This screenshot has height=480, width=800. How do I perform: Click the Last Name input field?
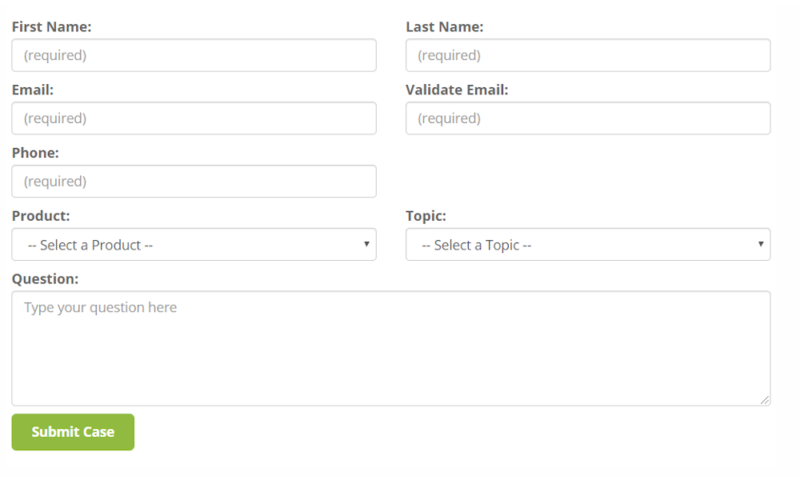(x=588, y=55)
